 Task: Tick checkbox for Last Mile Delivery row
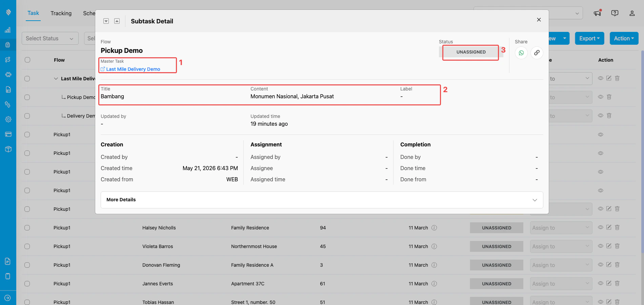pos(27,79)
